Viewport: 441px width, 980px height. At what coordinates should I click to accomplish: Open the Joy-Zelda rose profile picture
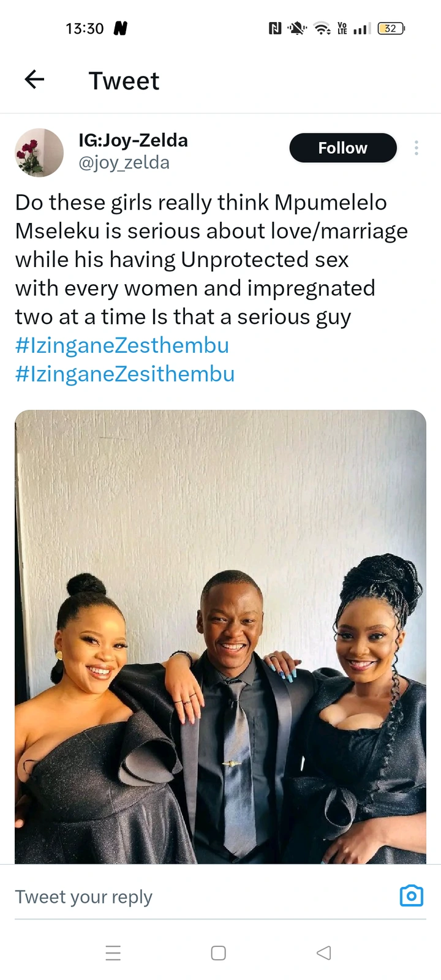(39, 153)
